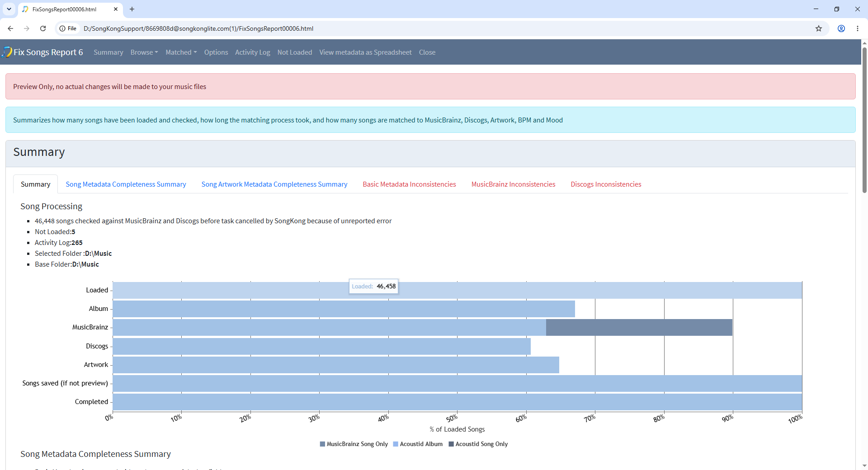Click the 'Activity Log:265' list entry
Screen dimensions: 868x470
(59, 243)
